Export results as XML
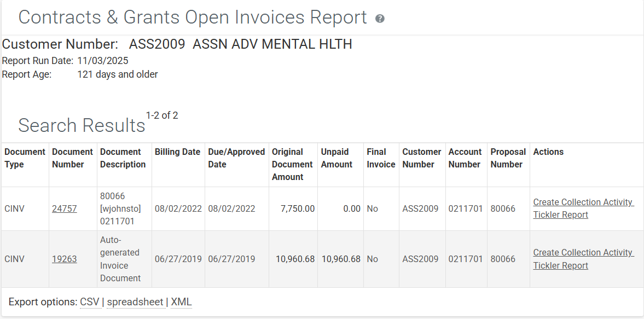Viewport: 644px width, 319px height. coord(181,302)
